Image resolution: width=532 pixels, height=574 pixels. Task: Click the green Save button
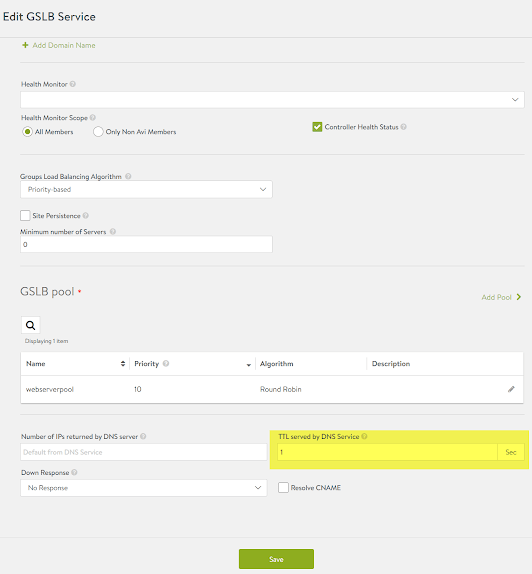coord(276,559)
